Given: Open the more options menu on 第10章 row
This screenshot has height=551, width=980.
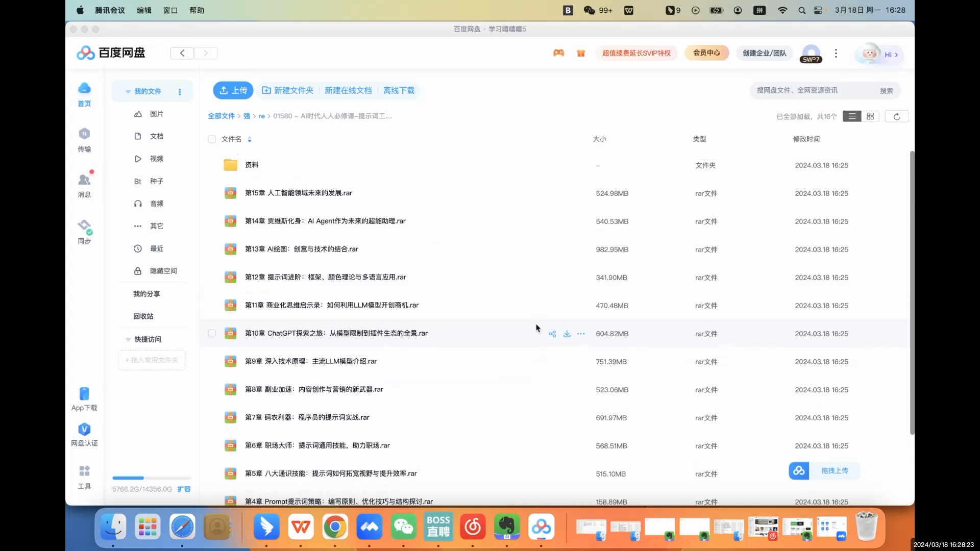Looking at the screenshot, I should click(x=581, y=334).
